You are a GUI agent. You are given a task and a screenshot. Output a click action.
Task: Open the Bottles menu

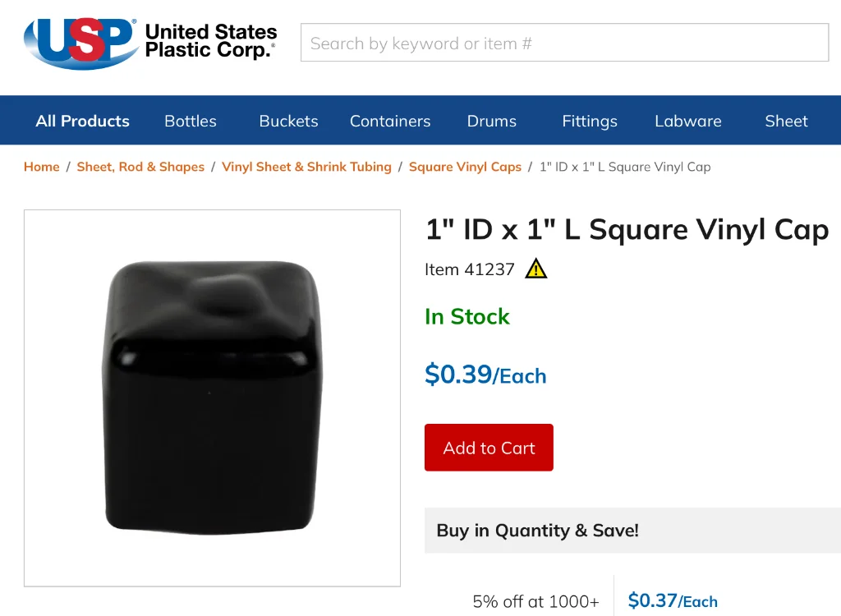pyautogui.click(x=191, y=121)
